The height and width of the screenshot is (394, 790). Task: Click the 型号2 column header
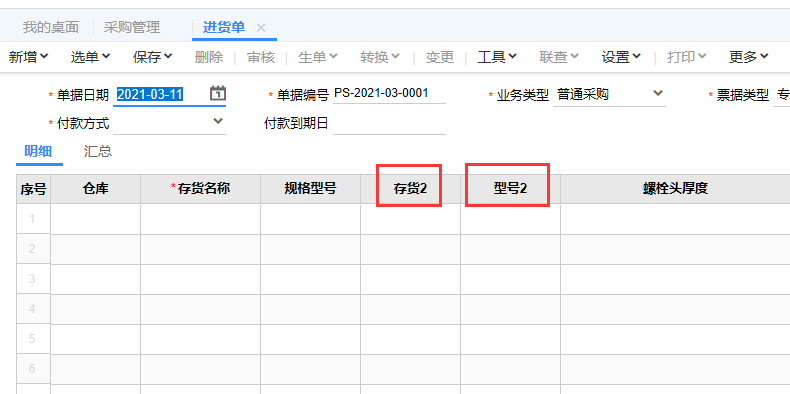tap(510, 189)
